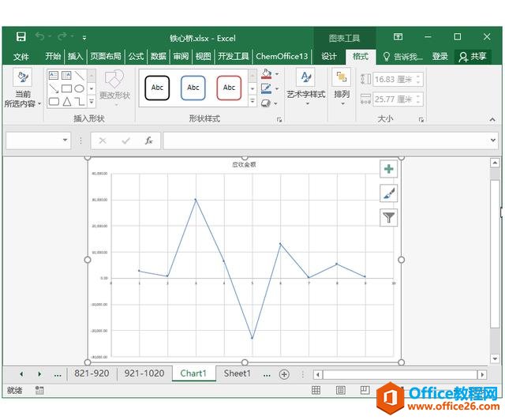Select the arrow line shape
The height and width of the screenshot is (420, 505).
click(x=54, y=88)
